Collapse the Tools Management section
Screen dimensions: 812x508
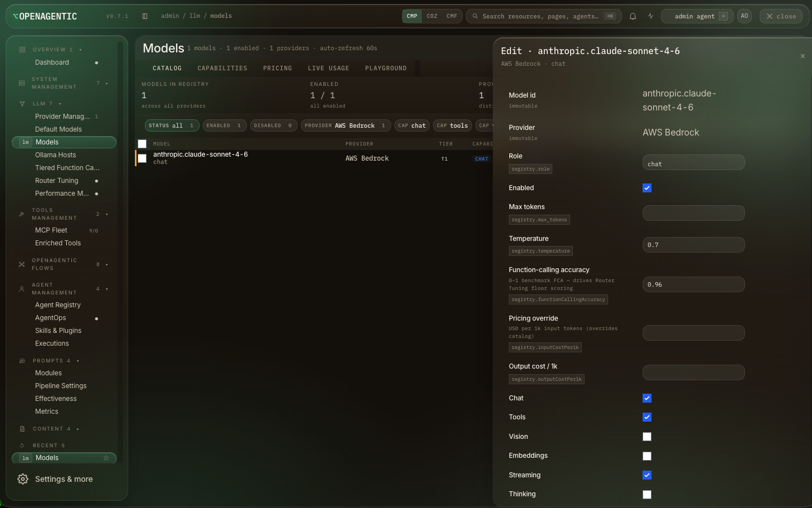point(106,214)
